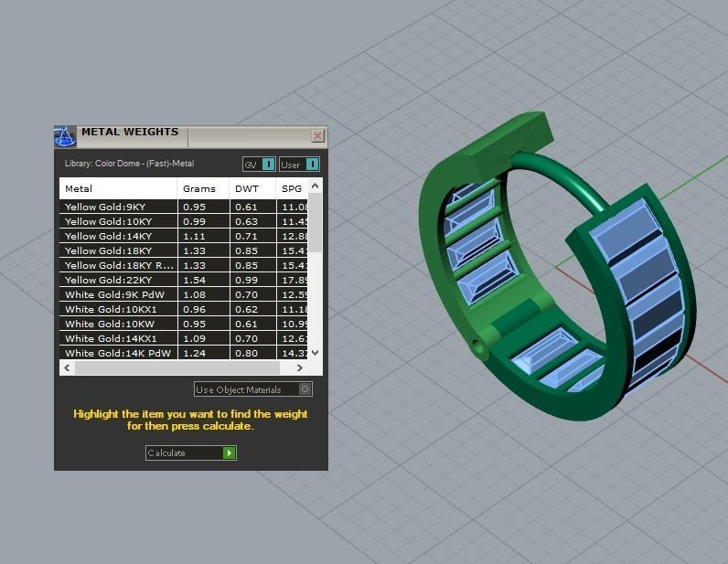Click the table's scroll up arrow
This screenshot has width=728, height=564.
[316, 186]
